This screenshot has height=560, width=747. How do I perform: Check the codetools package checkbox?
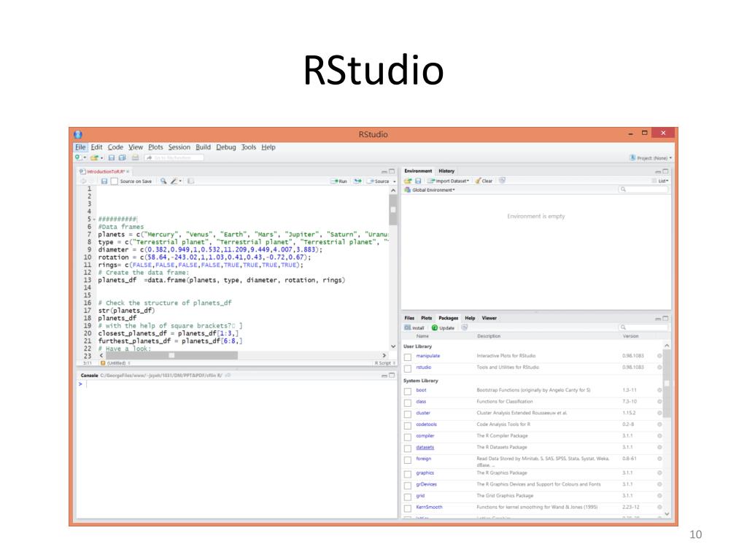tap(408, 426)
